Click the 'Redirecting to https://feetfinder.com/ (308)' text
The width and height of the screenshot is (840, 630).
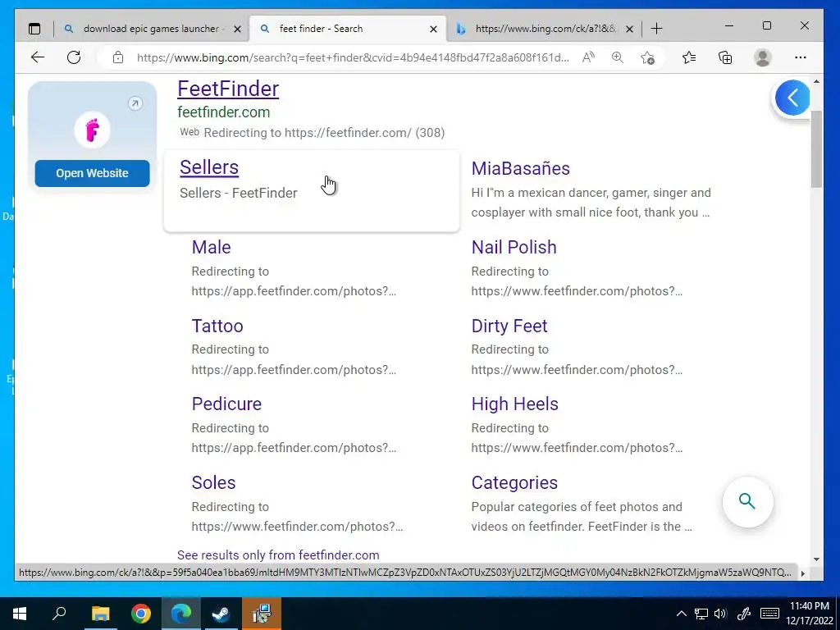(324, 132)
